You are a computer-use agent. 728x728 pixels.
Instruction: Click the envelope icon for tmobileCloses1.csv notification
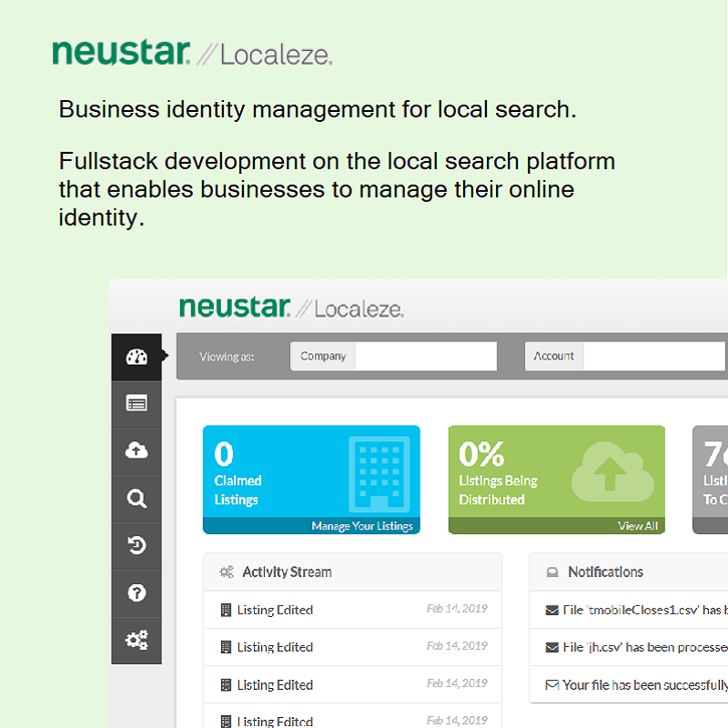[x=551, y=610]
